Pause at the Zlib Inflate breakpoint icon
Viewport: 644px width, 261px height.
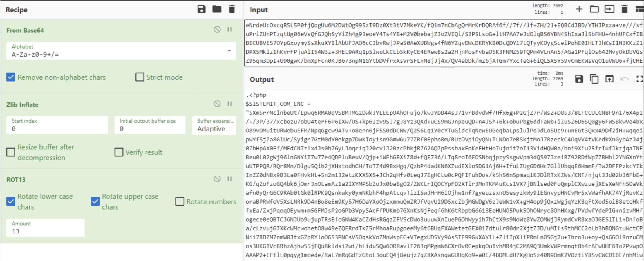230,104
